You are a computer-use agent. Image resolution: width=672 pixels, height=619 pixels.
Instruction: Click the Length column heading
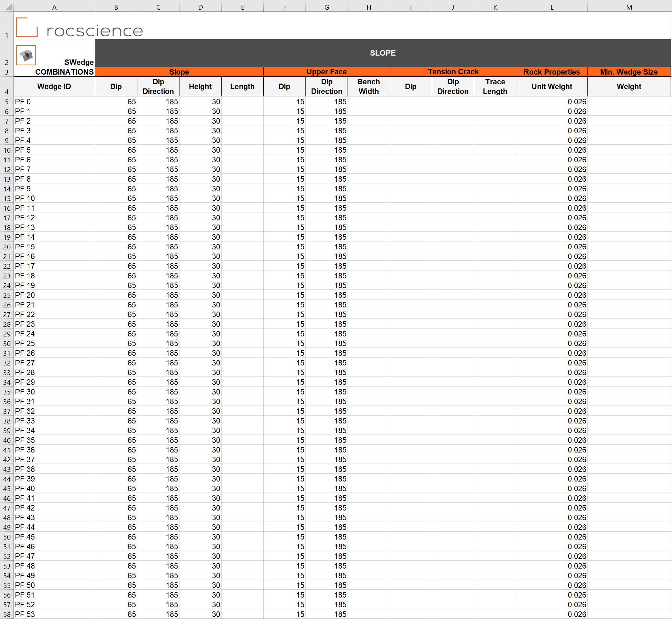pos(242,86)
